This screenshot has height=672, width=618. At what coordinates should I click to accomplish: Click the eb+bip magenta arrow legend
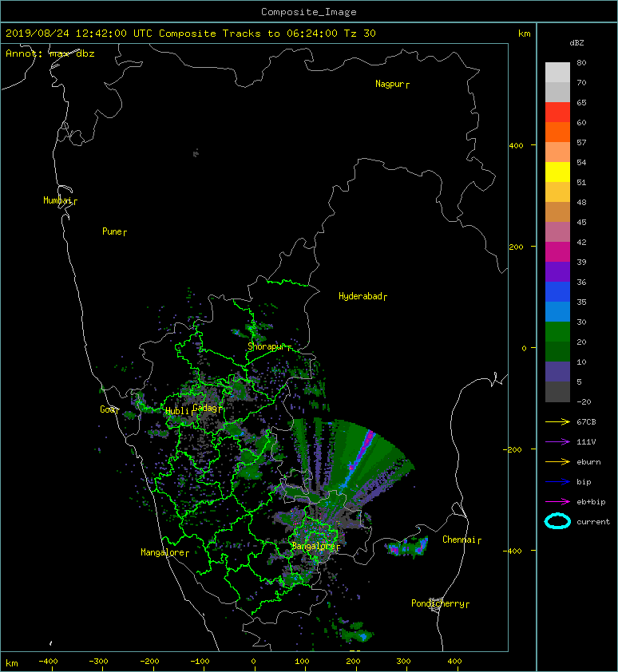(x=557, y=501)
